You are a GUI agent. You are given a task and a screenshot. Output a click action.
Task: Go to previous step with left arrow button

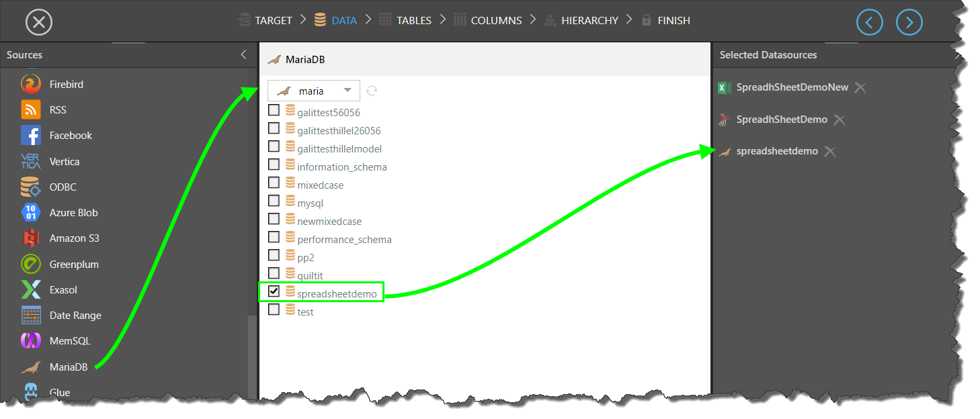point(870,22)
